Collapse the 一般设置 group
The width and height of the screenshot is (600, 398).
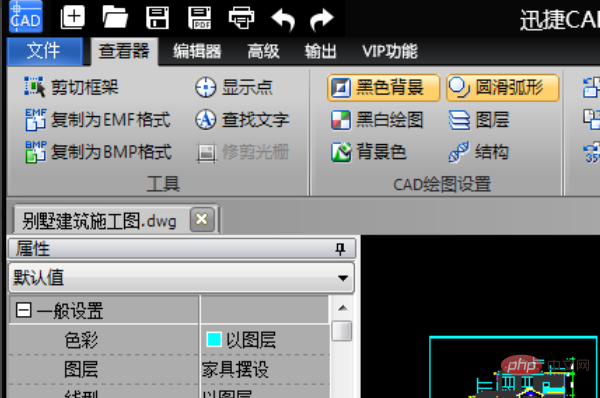point(23,310)
